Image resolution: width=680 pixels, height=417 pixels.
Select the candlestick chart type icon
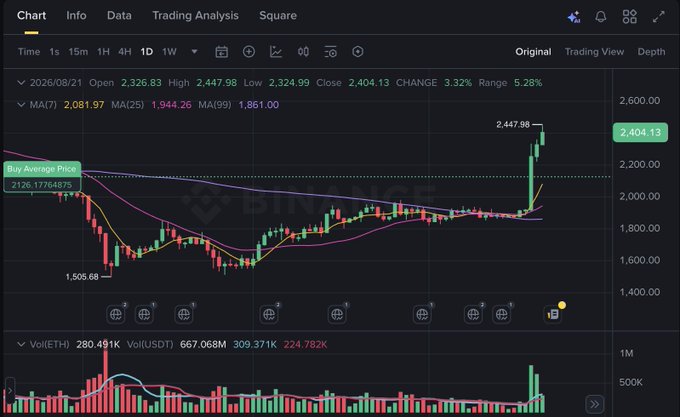point(303,52)
